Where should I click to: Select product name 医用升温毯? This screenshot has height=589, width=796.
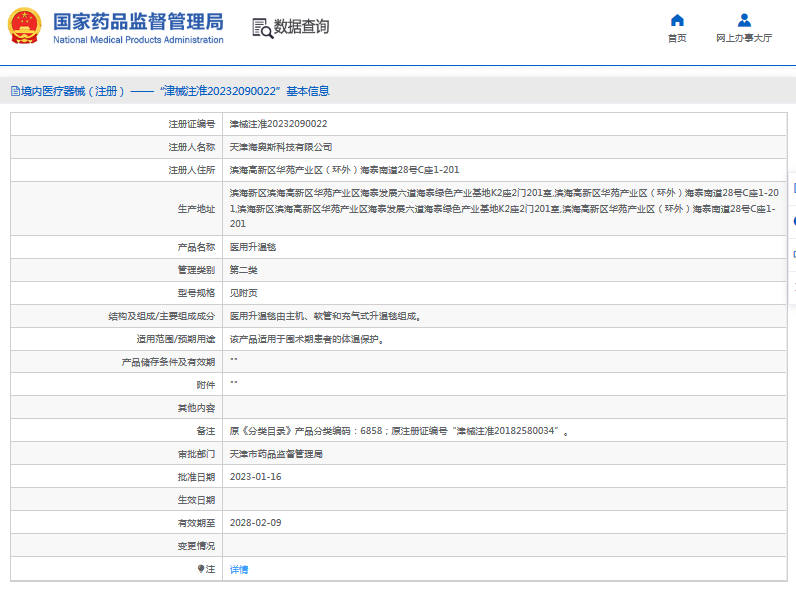253,247
